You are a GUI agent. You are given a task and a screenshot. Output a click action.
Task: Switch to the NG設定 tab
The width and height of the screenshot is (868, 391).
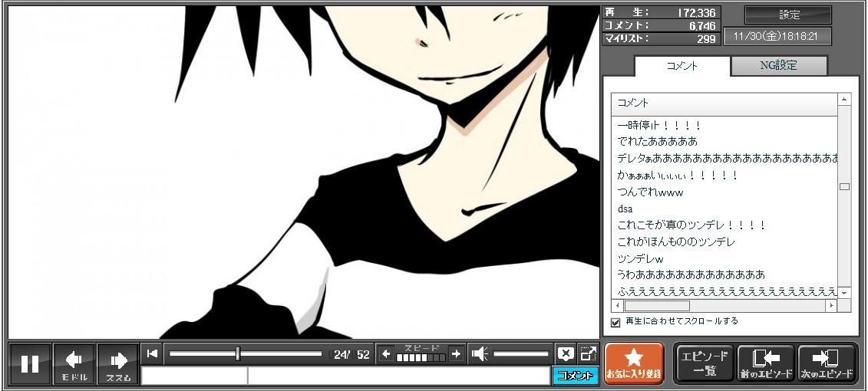(x=778, y=66)
